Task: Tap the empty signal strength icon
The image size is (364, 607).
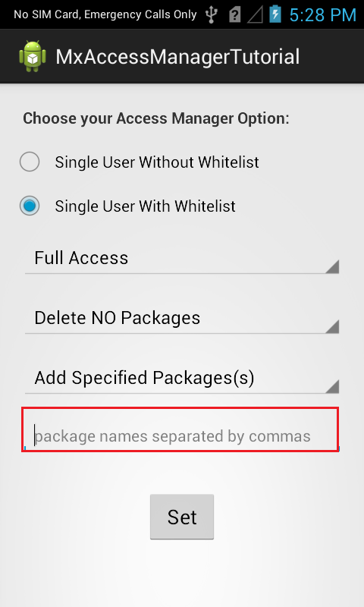Action: [x=255, y=14]
